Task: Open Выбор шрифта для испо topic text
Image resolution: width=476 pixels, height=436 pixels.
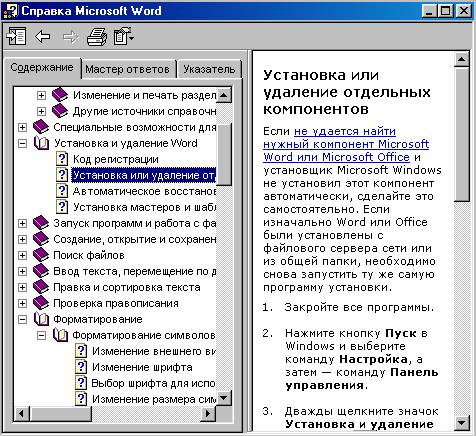Action: [x=154, y=383]
